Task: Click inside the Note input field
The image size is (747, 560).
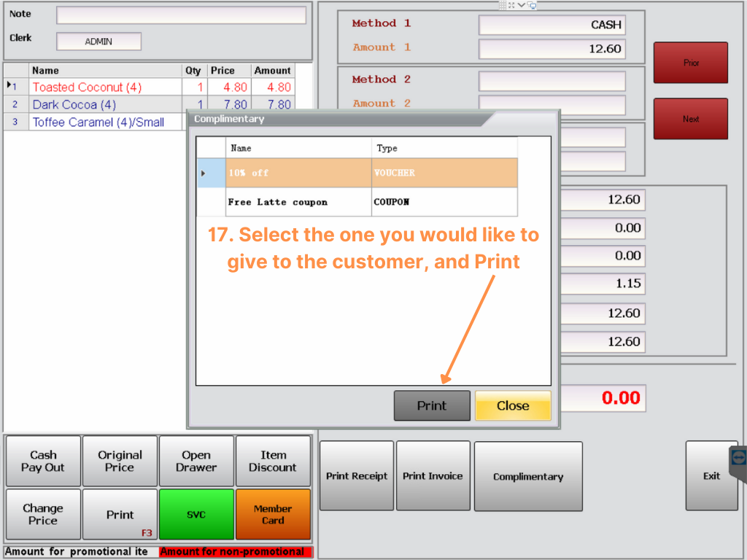Action: point(181,15)
